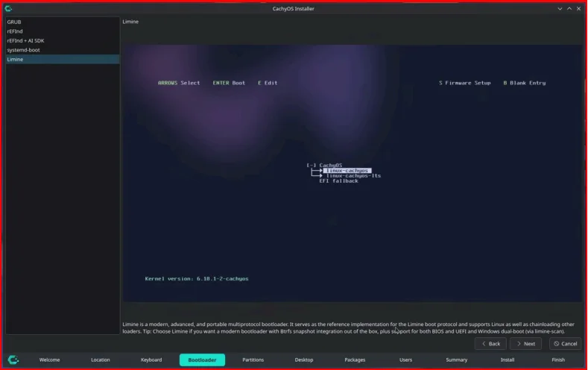
Task: Click the Cancel circle icon
Action: point(557,343)
